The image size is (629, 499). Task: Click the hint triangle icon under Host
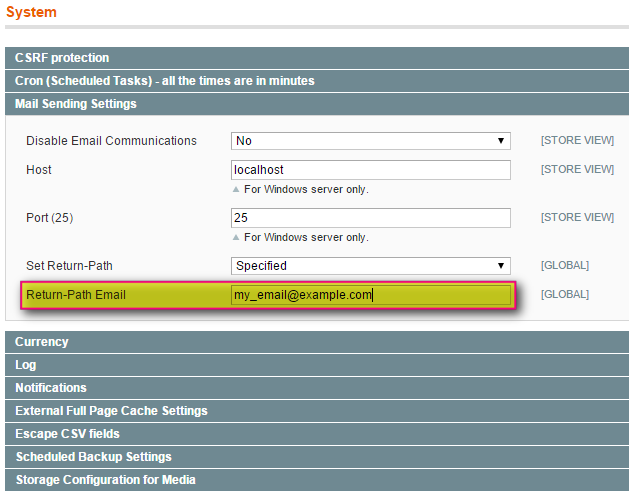[x=237, y=189]
